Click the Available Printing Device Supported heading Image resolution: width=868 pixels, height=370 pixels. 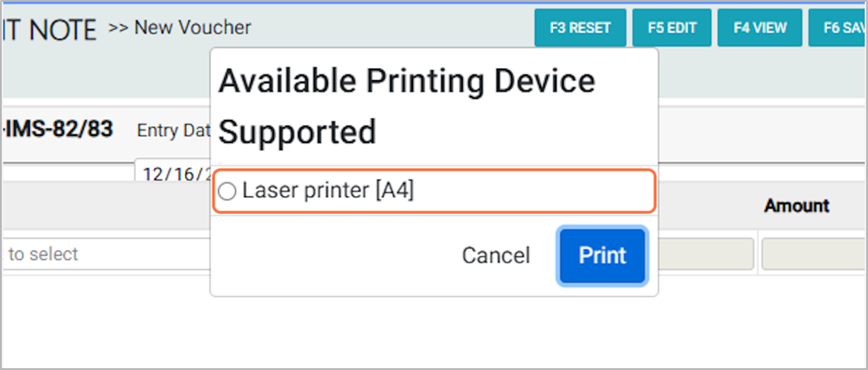point(406,106)
